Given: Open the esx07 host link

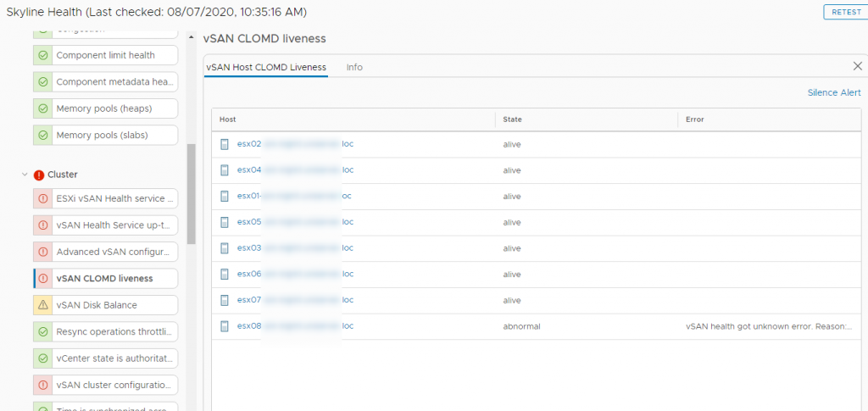Looking at the screenshot, I should click(295, 300).
